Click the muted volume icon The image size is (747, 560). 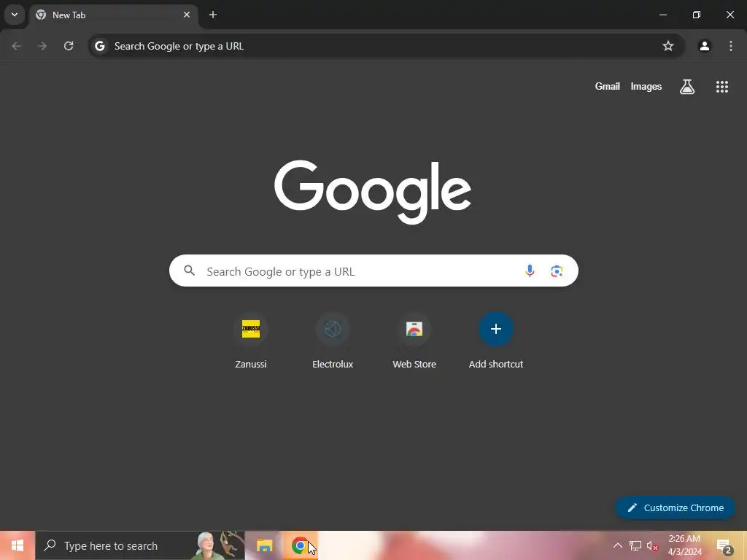click(653, 545)
